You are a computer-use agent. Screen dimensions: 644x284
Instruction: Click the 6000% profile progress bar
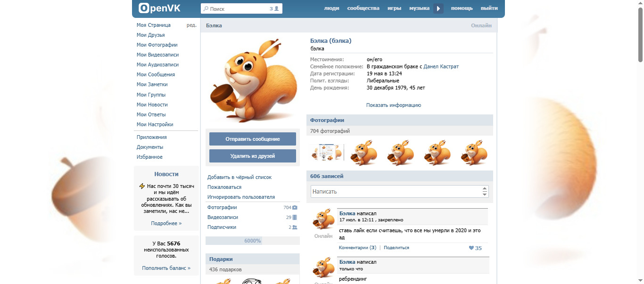click(252, 241)
